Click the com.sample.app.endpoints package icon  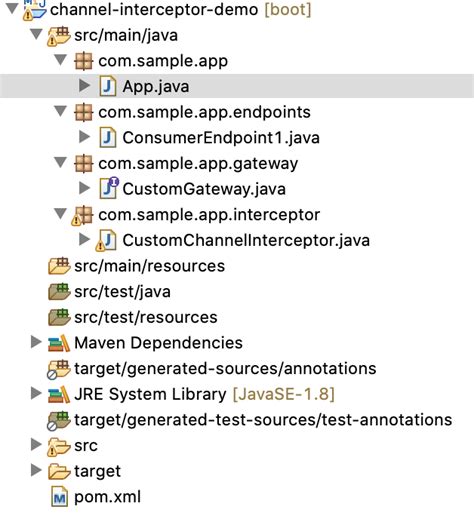(83, 112)
